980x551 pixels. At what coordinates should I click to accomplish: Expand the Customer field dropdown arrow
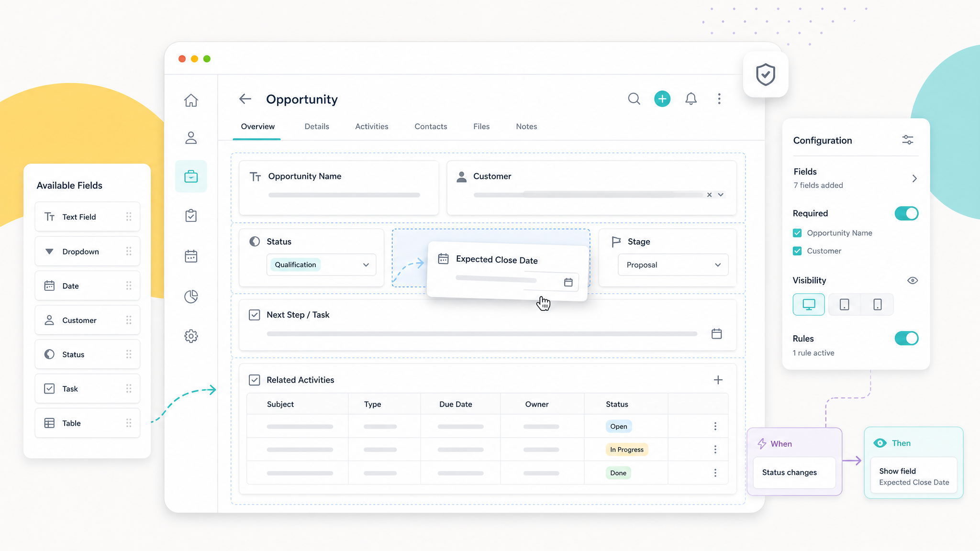click(721, 195)
